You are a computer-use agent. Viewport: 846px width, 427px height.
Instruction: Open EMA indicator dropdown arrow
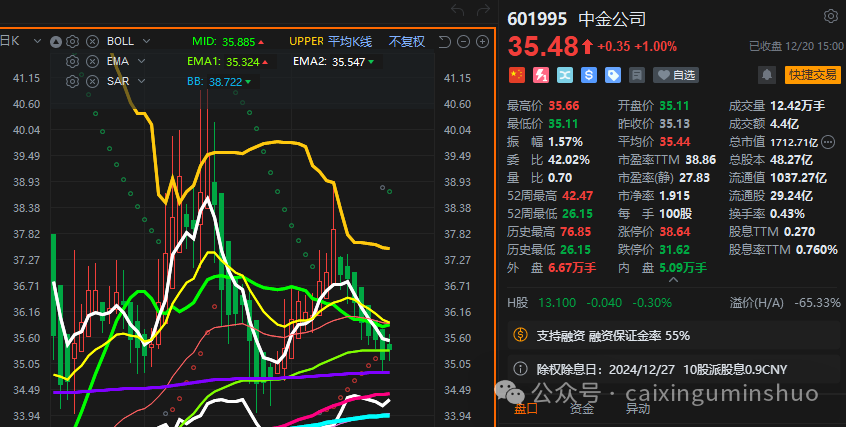tap(141, 62)
